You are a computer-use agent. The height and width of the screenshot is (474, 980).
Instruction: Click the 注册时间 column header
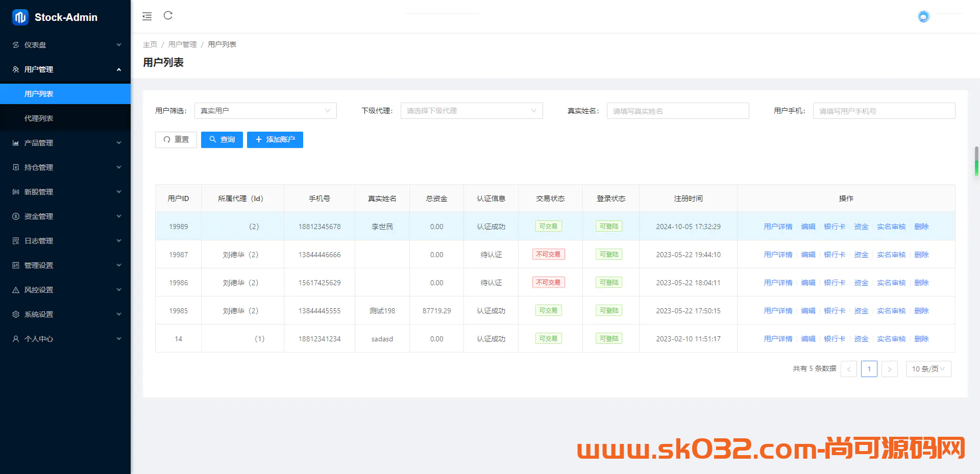(x=688, y=198)
